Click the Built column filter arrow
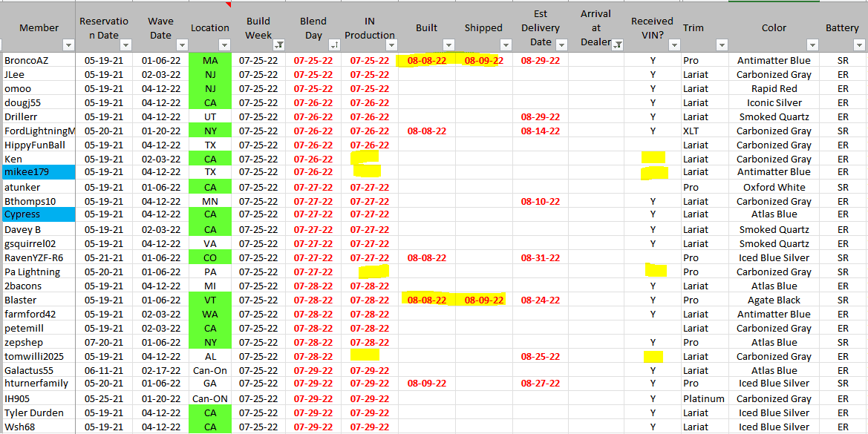This screenshot has height=434, width=868. tap(448, 45)
